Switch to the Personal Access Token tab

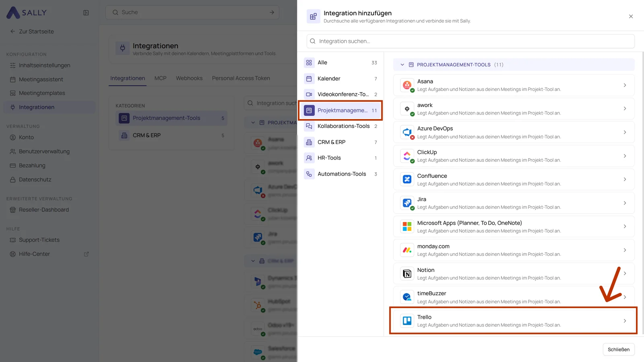(241, 78)
